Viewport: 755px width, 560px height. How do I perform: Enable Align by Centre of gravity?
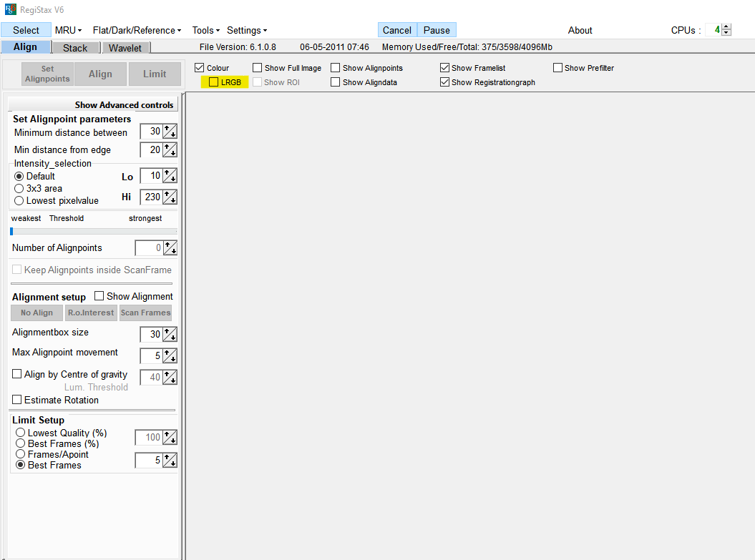17,374
